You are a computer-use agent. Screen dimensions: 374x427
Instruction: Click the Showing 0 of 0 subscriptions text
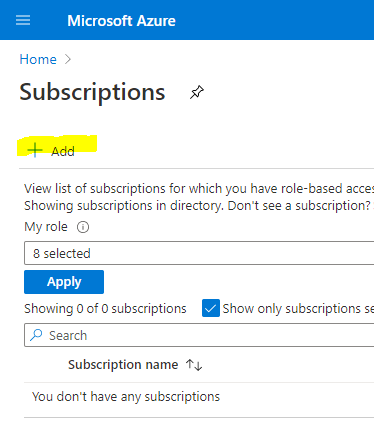105,309
